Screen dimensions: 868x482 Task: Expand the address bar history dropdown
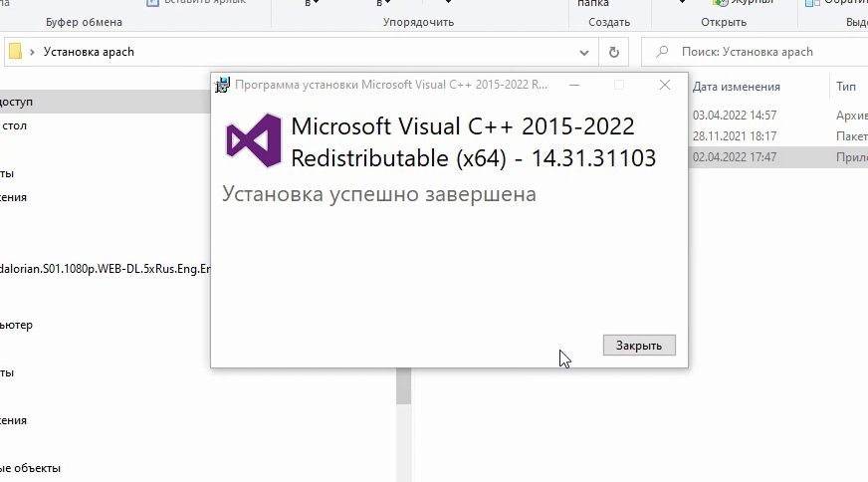pyautogui.click(x=584, y=53)
